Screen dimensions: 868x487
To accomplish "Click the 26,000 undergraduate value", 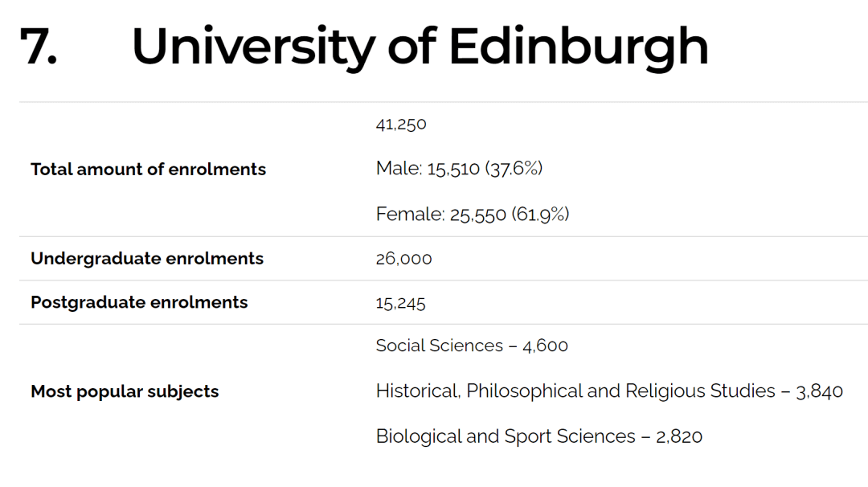I will tap(403, 259).
